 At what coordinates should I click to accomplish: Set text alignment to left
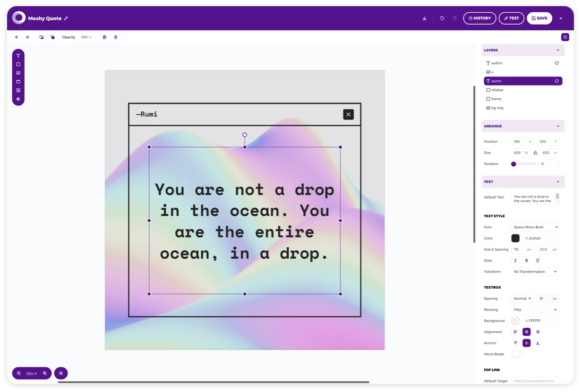tap(515, 332)
